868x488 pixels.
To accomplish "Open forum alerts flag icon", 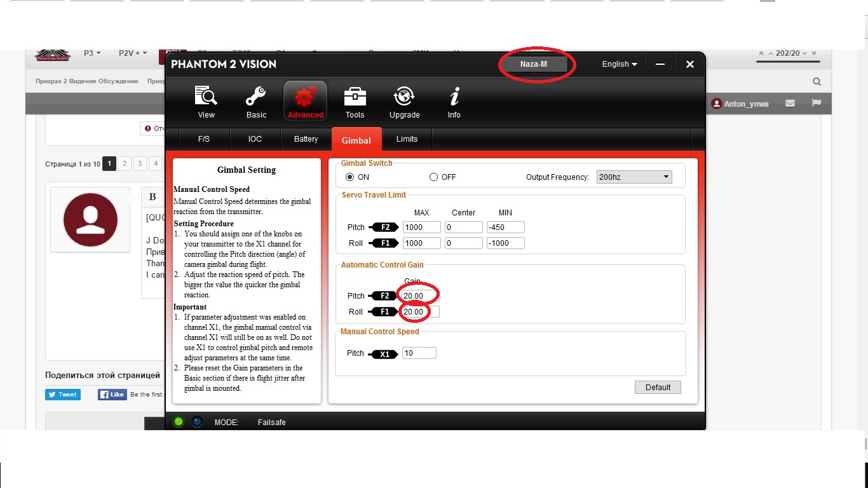I will [x=817, y=103].
